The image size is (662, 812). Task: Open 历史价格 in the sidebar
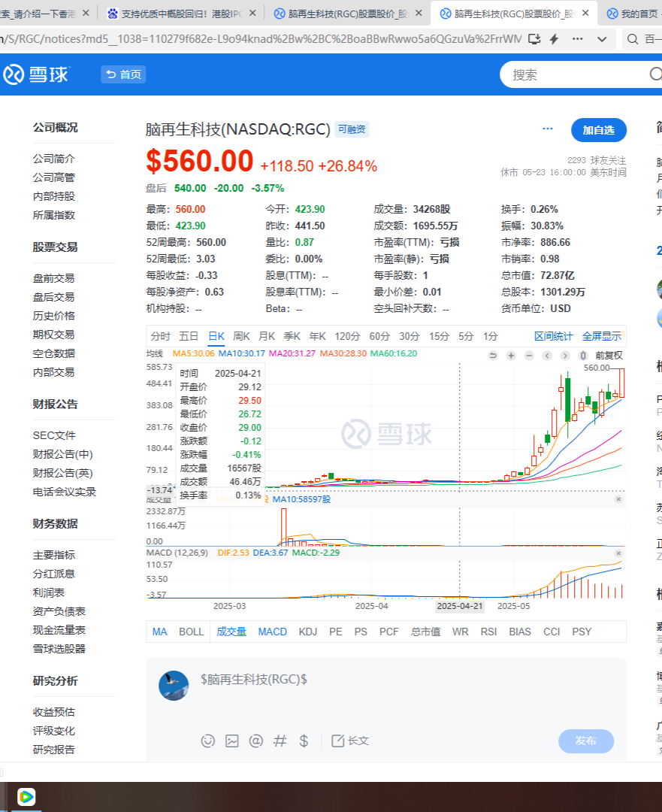tap(54, 316)
